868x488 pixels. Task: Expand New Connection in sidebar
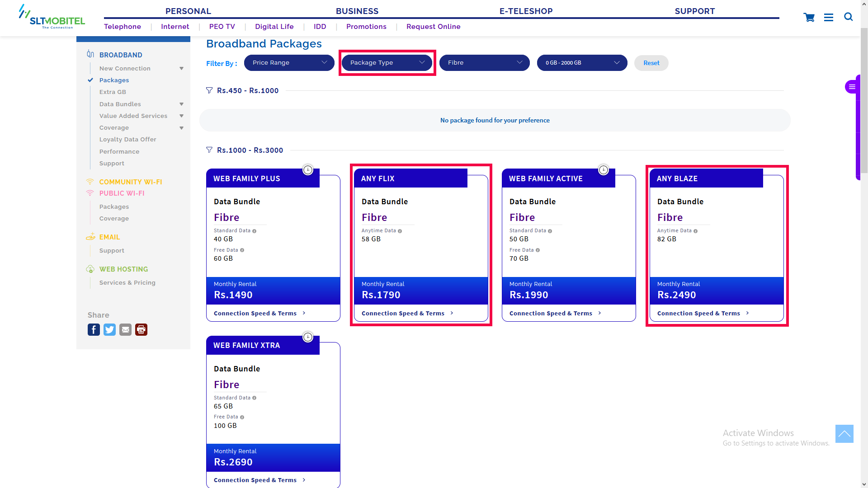point(181,69)
